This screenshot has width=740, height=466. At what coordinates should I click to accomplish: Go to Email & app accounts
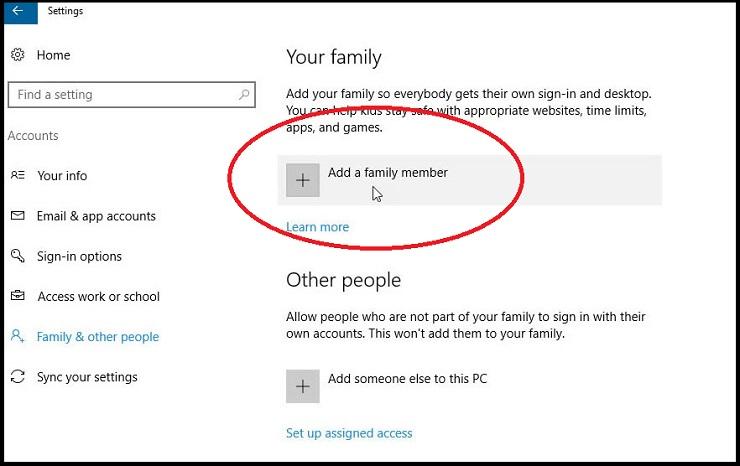96,216
